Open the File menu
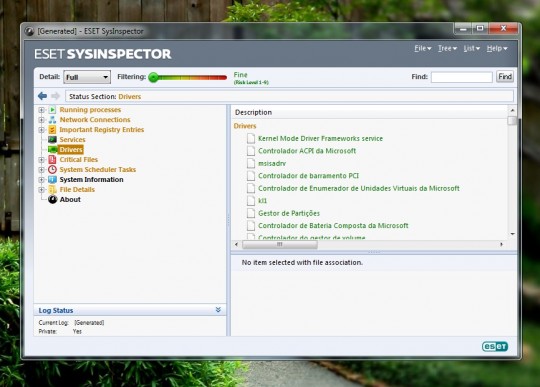The height and width of the screenshot is (387, 540). coord(423,49)
